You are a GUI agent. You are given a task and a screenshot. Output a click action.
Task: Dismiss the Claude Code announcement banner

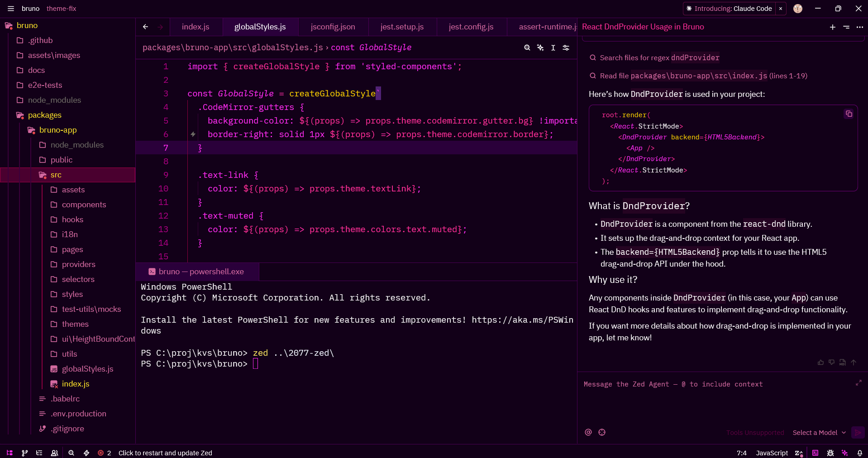point(780,9)
